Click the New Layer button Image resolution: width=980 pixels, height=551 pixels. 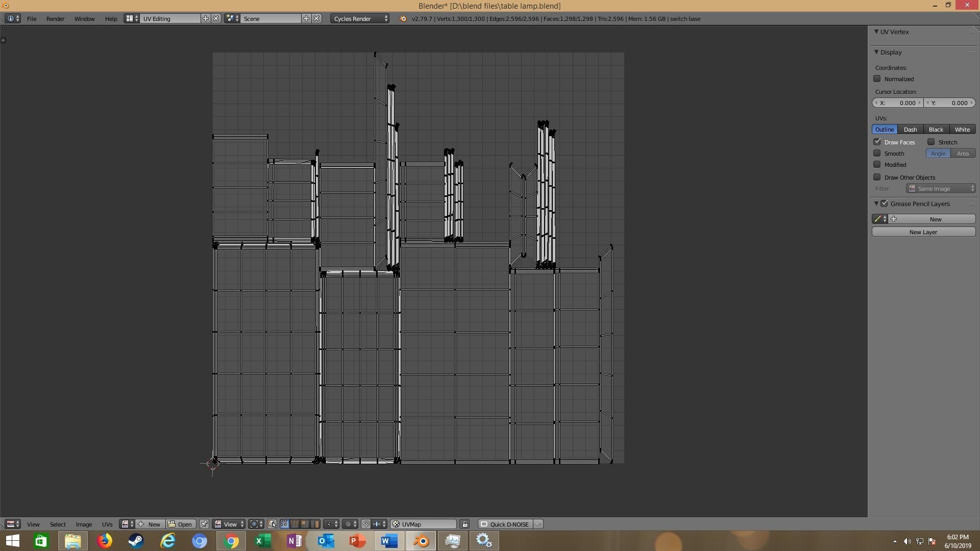coord(923,232)
